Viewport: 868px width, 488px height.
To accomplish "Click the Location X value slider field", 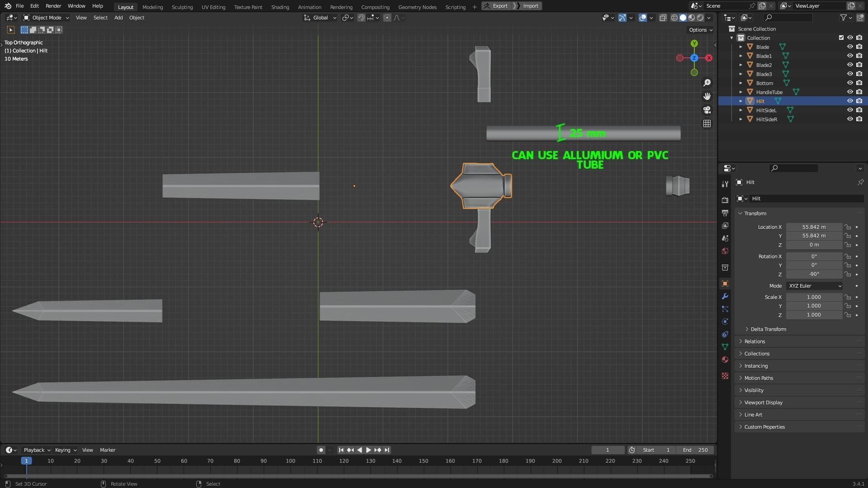I will coord(814,227).
